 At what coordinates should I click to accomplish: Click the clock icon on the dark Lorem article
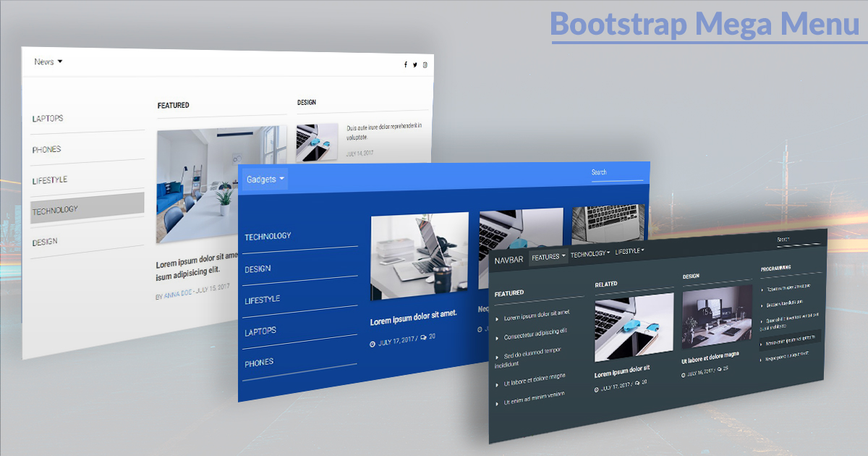click(x=597, y=389)
